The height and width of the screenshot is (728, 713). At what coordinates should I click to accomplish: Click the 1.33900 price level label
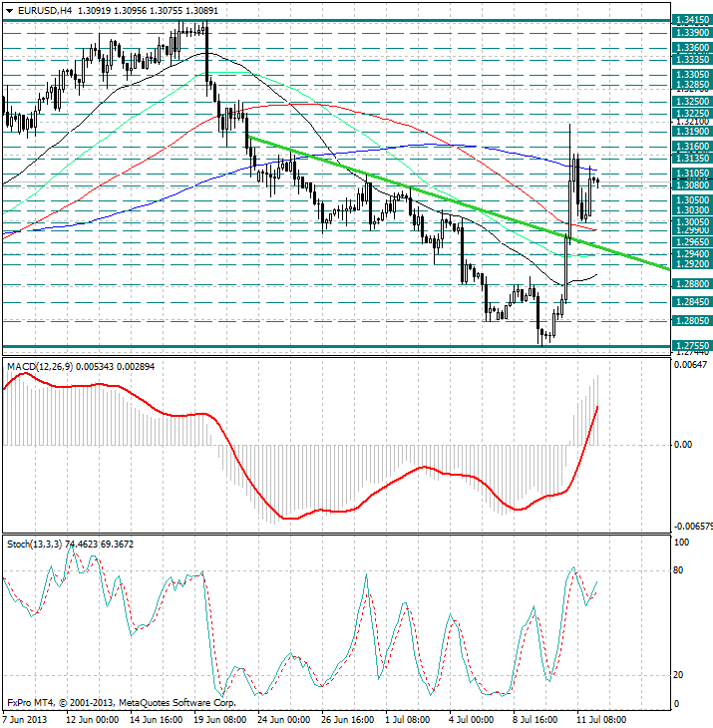(692, 33)
